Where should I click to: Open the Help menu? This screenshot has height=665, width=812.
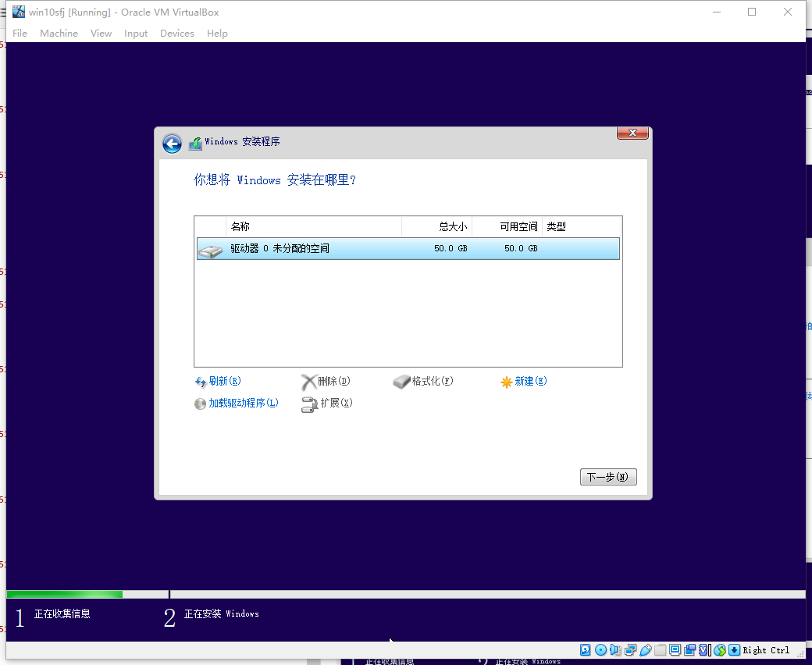217,33
